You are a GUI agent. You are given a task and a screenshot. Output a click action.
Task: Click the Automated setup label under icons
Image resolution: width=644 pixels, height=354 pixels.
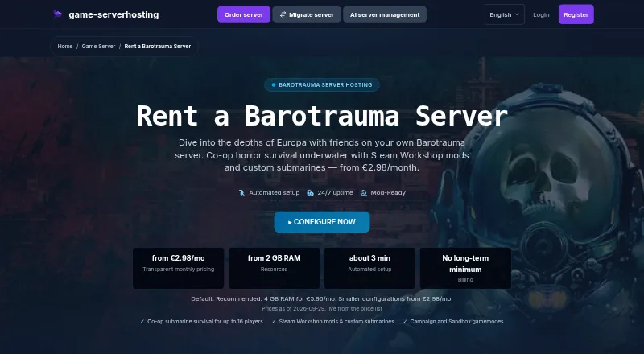coord(275,192)
